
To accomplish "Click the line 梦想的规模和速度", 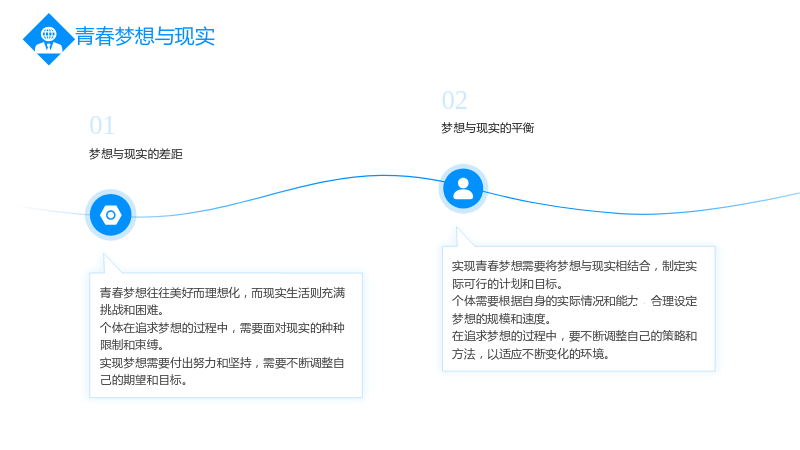I will click(502, 319).
